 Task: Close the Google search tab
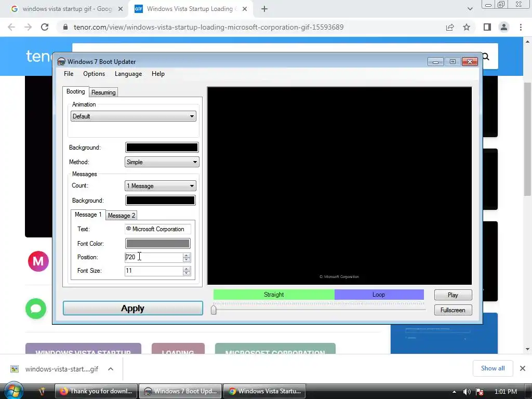(121, 9)
